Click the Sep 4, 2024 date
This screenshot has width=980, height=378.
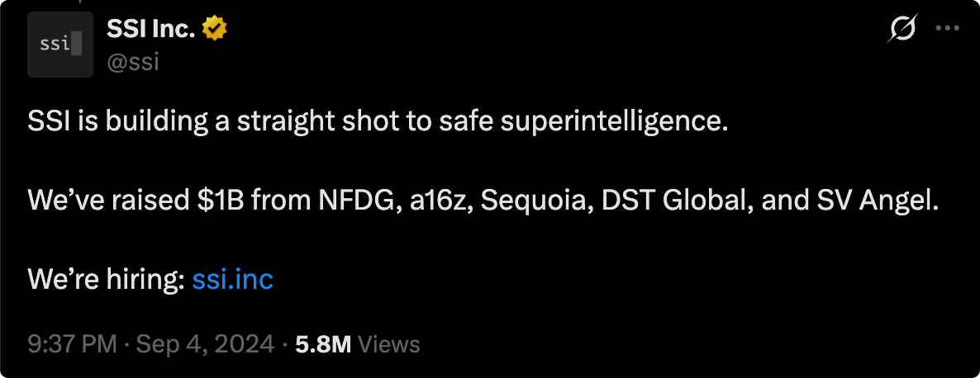(x=204, y=343)
